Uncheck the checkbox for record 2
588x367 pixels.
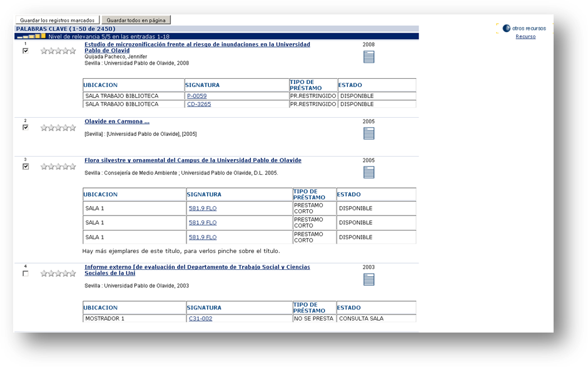pos(26,127)
